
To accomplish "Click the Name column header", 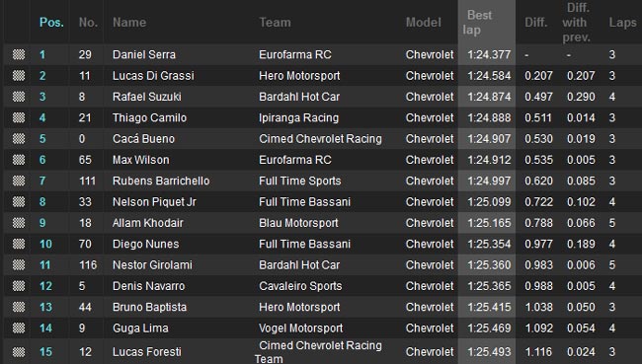I will point(129,23).
